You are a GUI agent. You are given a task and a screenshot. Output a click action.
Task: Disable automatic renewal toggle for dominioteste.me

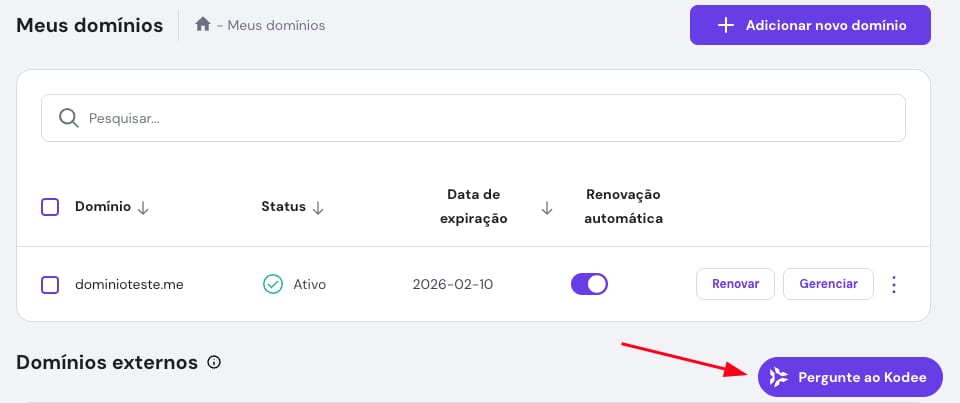589,284
